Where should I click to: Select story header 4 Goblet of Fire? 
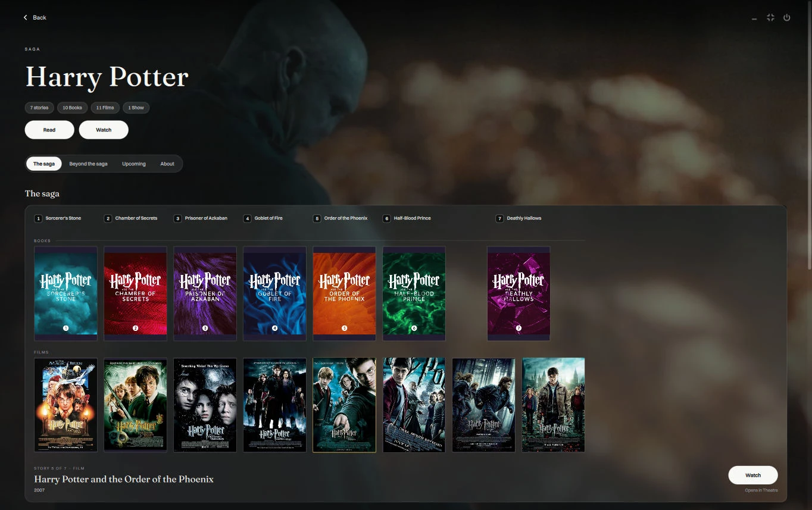263,218
